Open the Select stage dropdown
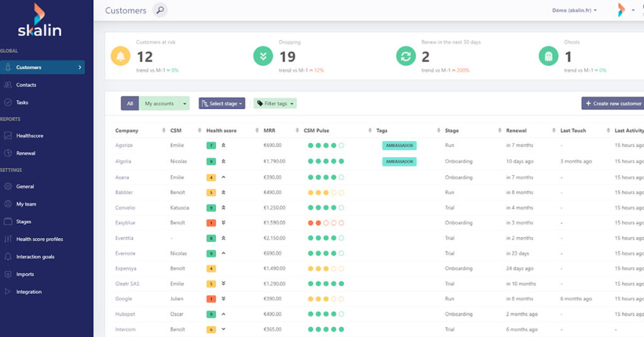 click(222, 104)
